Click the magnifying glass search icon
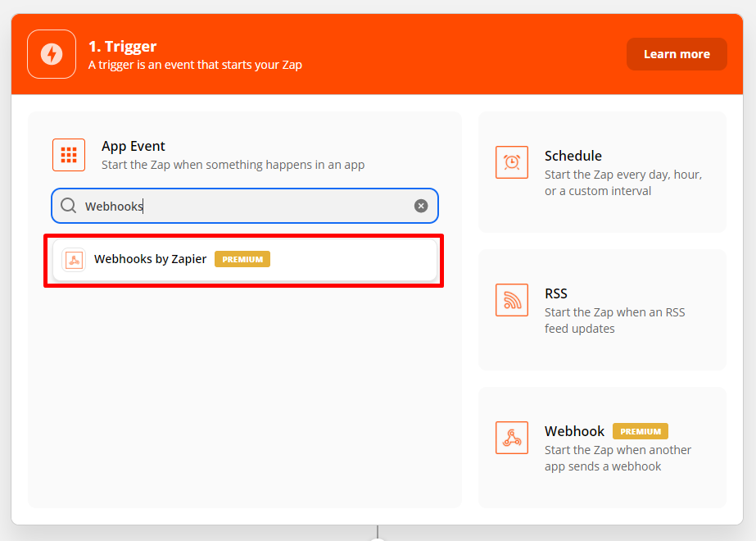 click(69, 206)
